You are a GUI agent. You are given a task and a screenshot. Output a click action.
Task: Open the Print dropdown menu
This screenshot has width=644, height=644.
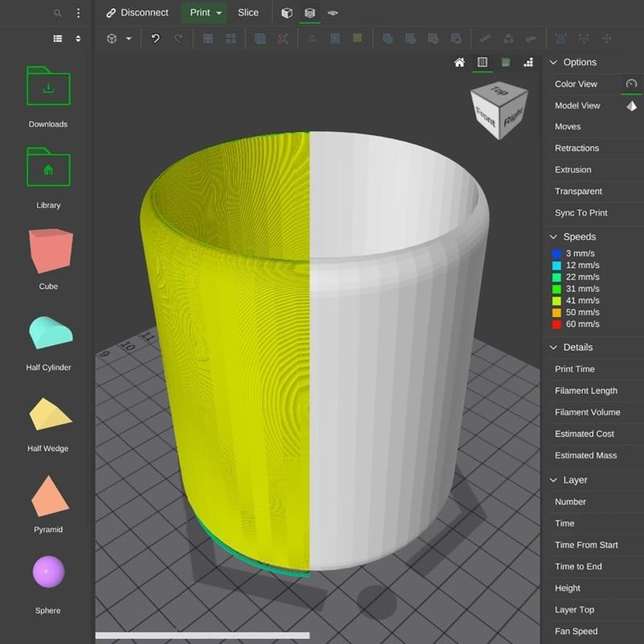pyautogui.click(x=218, y=13)
